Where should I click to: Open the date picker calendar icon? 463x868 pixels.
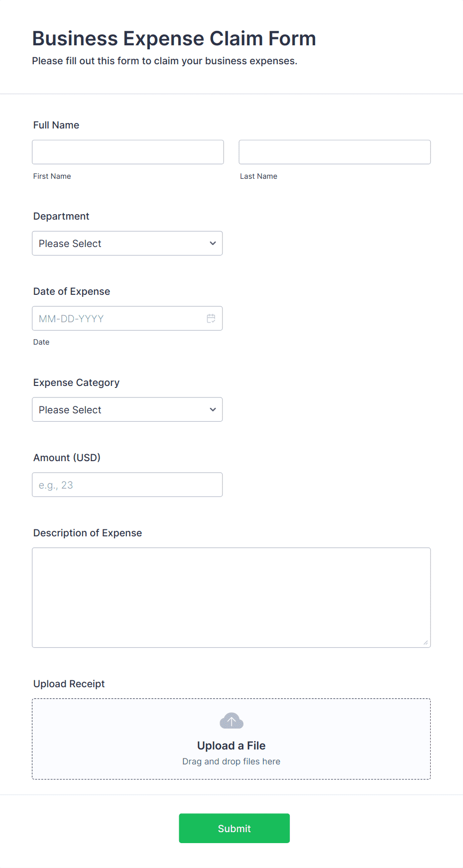211,318
